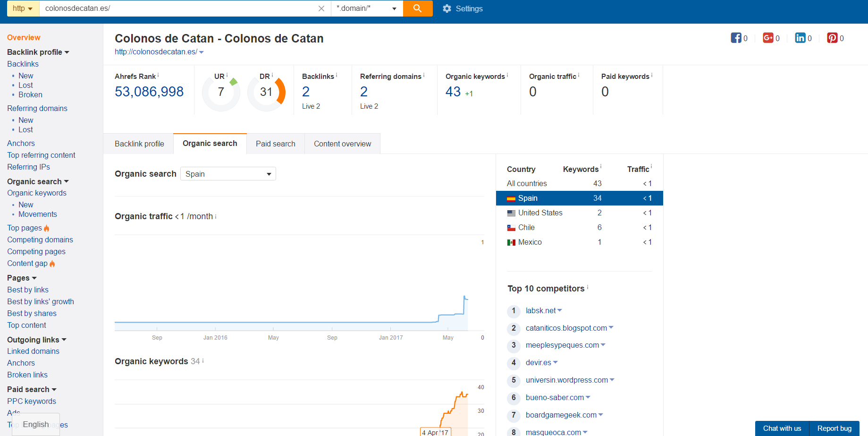Screen dimensions: 868x436
Task: Click info icon next to Referring domains metric
Action: coord(424,75)
